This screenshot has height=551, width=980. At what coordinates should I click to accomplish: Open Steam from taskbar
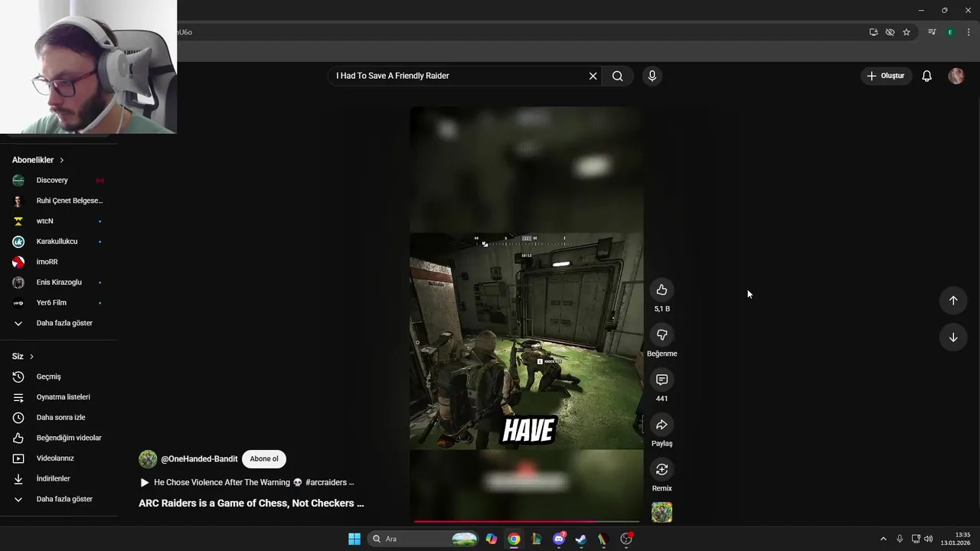coord(581,539)
